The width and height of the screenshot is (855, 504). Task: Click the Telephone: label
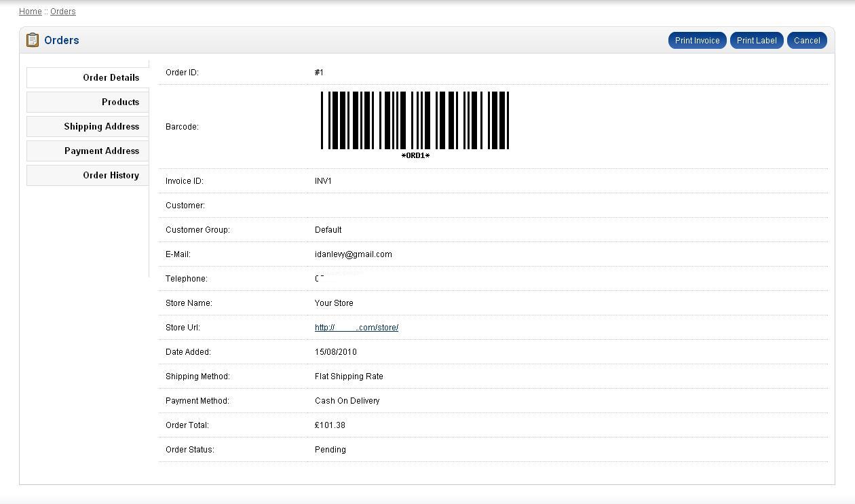[187, 279]
